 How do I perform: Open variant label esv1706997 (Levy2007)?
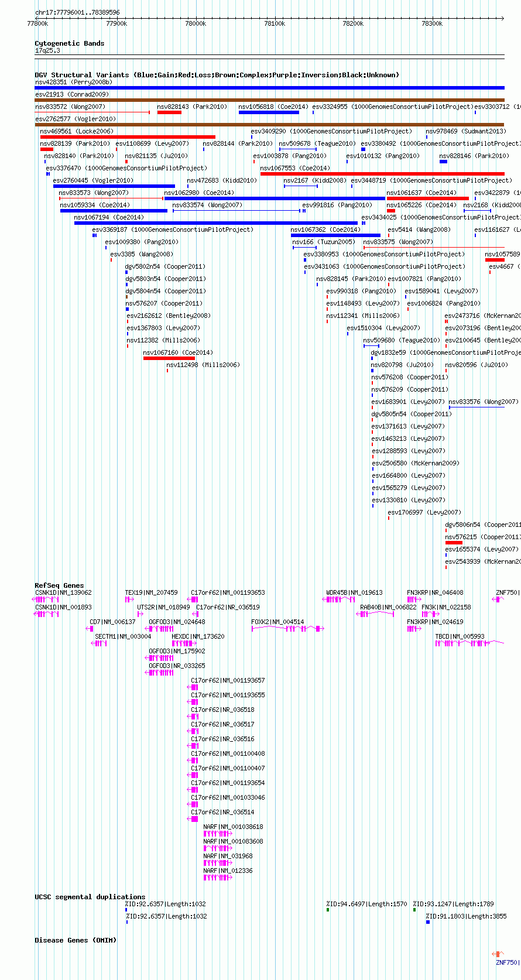[424, 512]
